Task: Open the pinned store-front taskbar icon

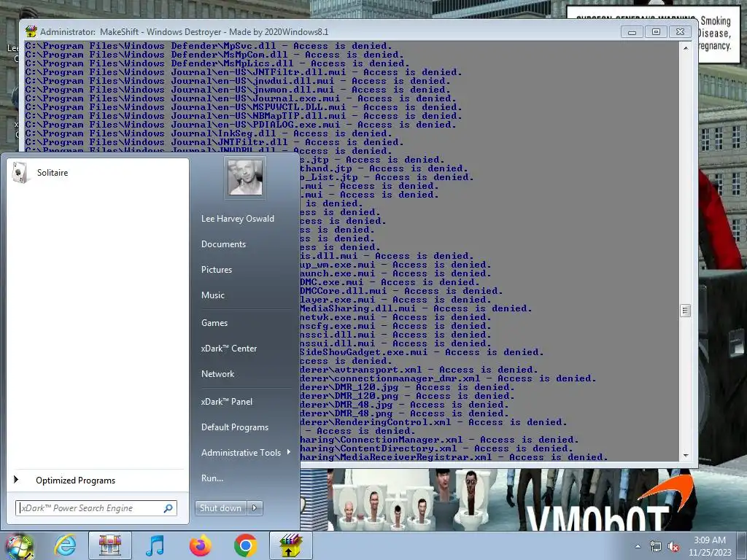Action: pos(110,545)
